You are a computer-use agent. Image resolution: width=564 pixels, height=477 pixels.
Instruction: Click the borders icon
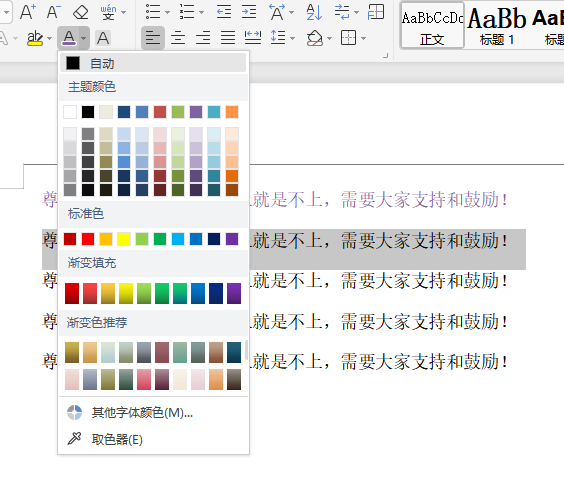[349, 38]
